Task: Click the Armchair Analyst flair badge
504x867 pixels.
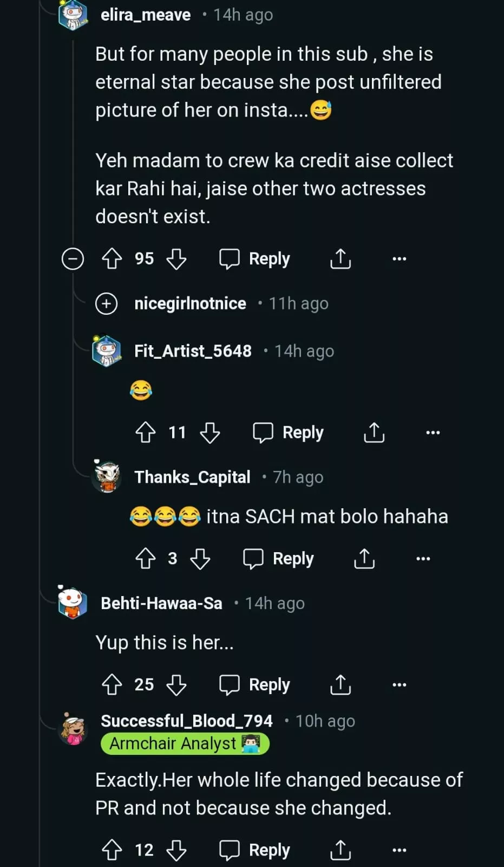Action: (185, 744)
